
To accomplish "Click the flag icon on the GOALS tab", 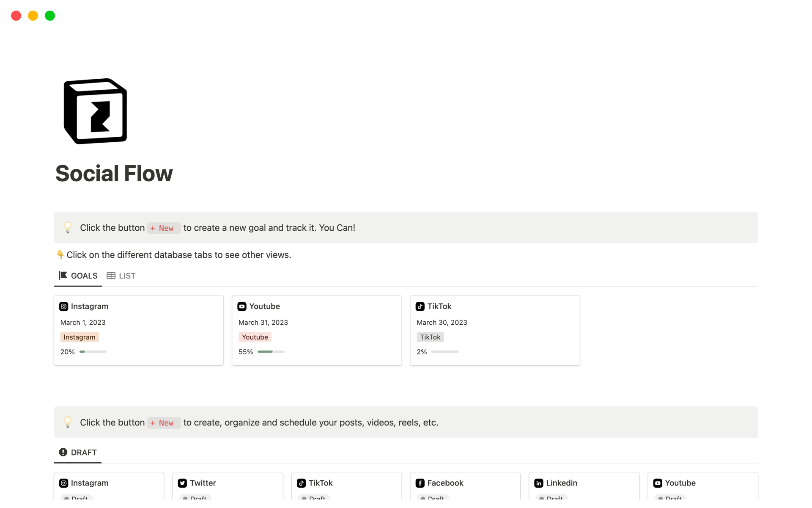I will point(63,276).
